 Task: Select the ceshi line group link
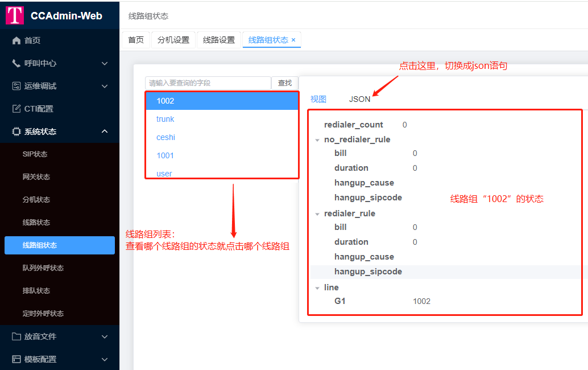pyautogui.click(x=165, y=137)
